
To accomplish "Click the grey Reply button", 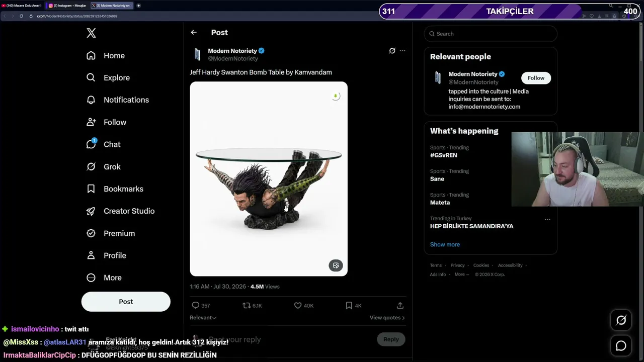I will (391, 339).
